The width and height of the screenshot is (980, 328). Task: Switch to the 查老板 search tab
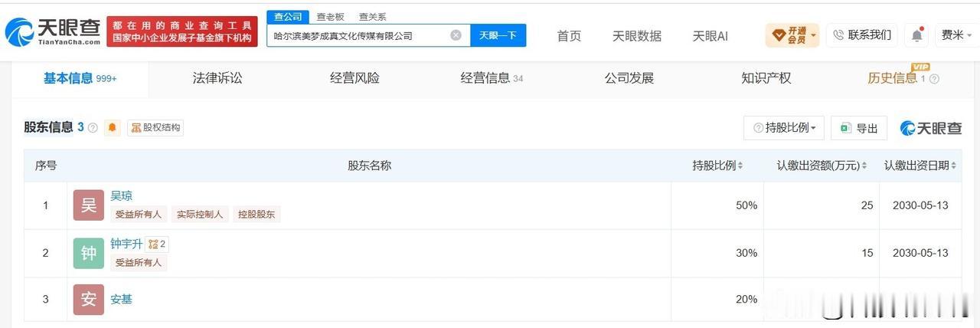click(330, 16)
